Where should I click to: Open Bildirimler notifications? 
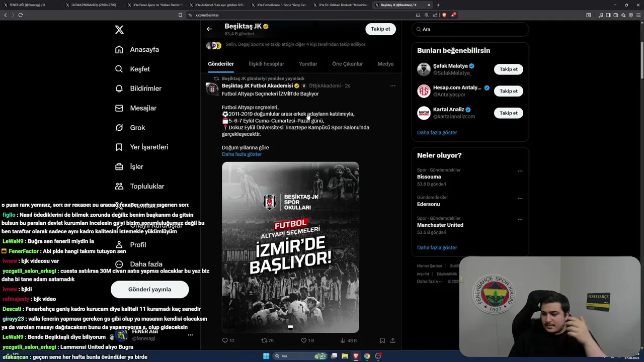(x=138, y=88)
